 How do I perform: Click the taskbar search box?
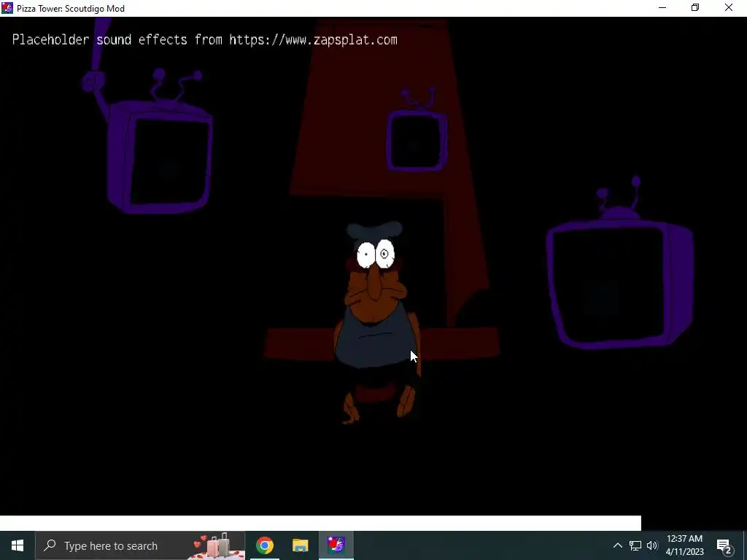coord(140,545)
